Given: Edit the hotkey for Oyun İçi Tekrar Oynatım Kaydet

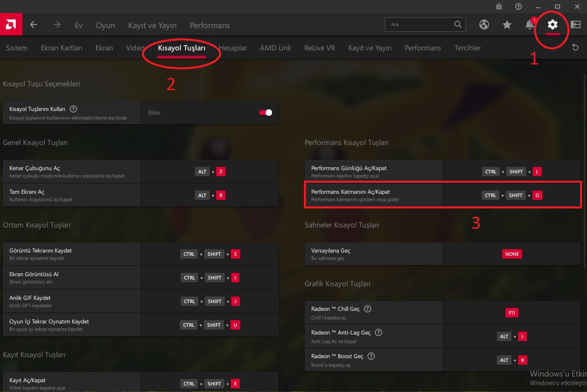Looking at the screenshot, I should click(x=210, y=325).
